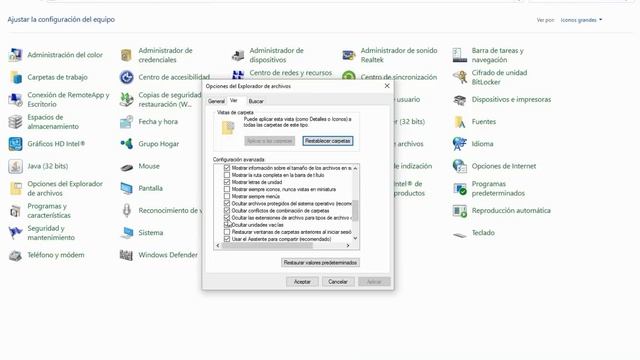Screen dimensions: 640x360
Task: Open Reproducción automática icon
Action: [460, 211]
